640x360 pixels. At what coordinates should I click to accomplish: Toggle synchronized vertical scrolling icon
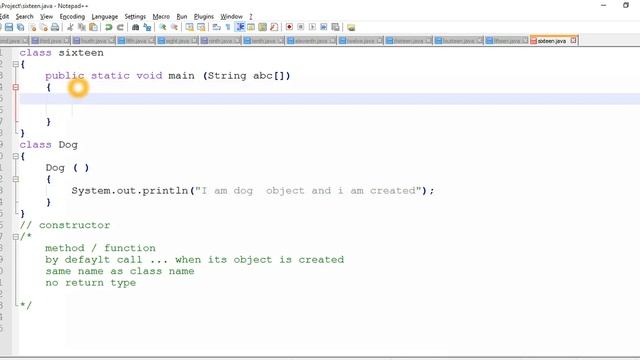click(x=189, y=27)
